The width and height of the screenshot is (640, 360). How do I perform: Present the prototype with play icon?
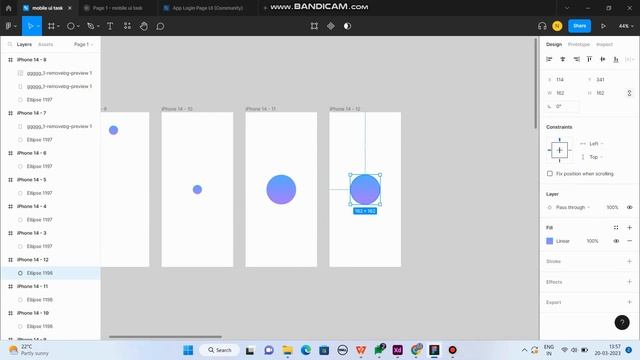click(x=603, y=26)
